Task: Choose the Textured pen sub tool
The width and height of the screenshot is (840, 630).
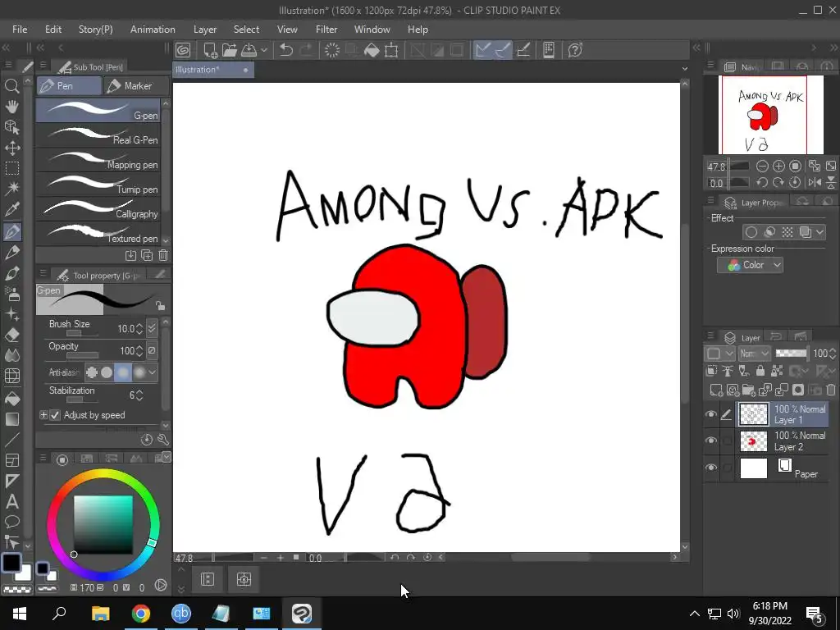Action: pos(98,234)
